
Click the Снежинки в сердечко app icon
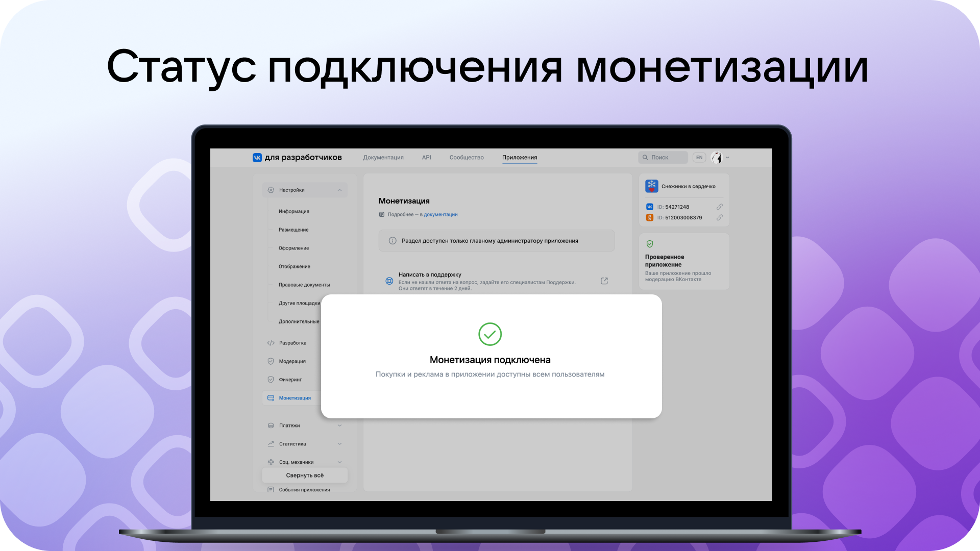(651, 186)
